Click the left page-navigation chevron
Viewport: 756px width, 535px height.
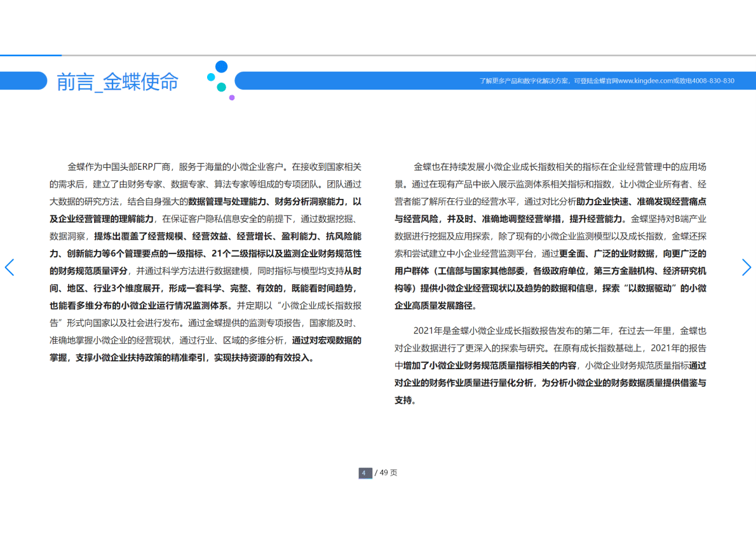point(10,267)
